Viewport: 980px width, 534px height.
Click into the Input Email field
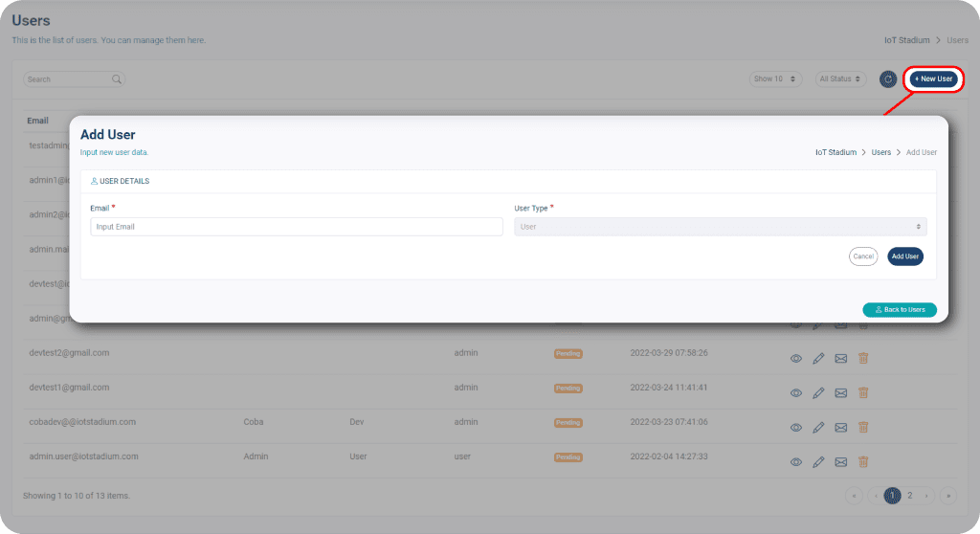coord(296,227)
